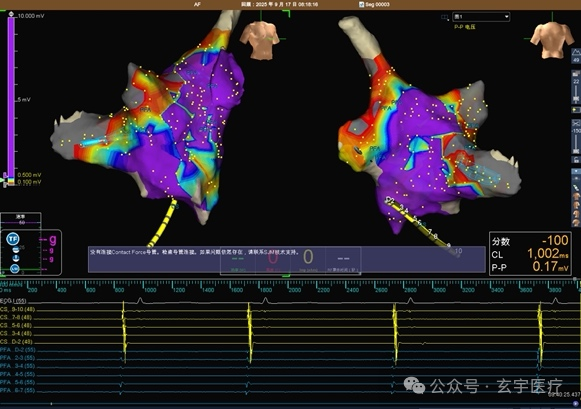Click the LSI round icon in the force panel
This screenshot has width=581, height=409.
pos(15,269)
